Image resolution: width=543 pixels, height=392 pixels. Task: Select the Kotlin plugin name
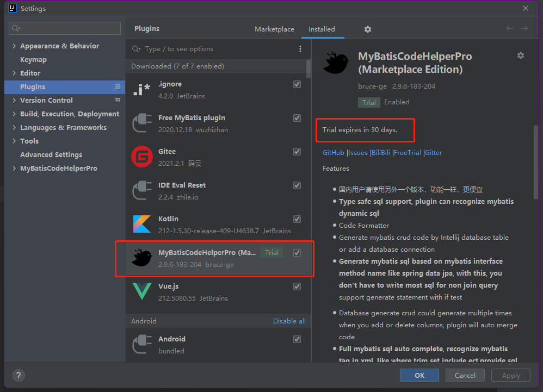pos(168,219)
